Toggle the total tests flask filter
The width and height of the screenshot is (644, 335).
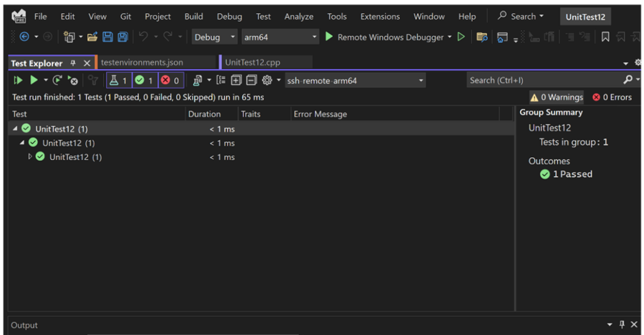[118, 80]
